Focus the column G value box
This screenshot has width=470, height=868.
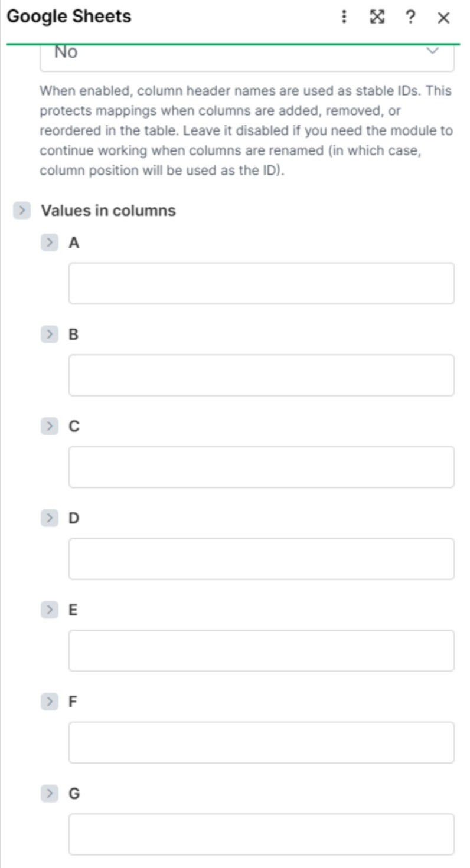tap(261, 834)
